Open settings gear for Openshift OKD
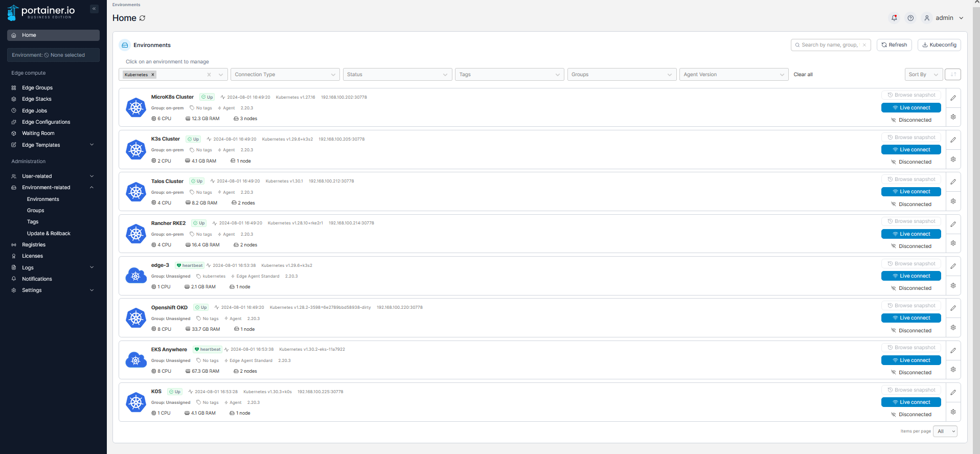Viewport: 980px width, 454px height. click(953, 328)
